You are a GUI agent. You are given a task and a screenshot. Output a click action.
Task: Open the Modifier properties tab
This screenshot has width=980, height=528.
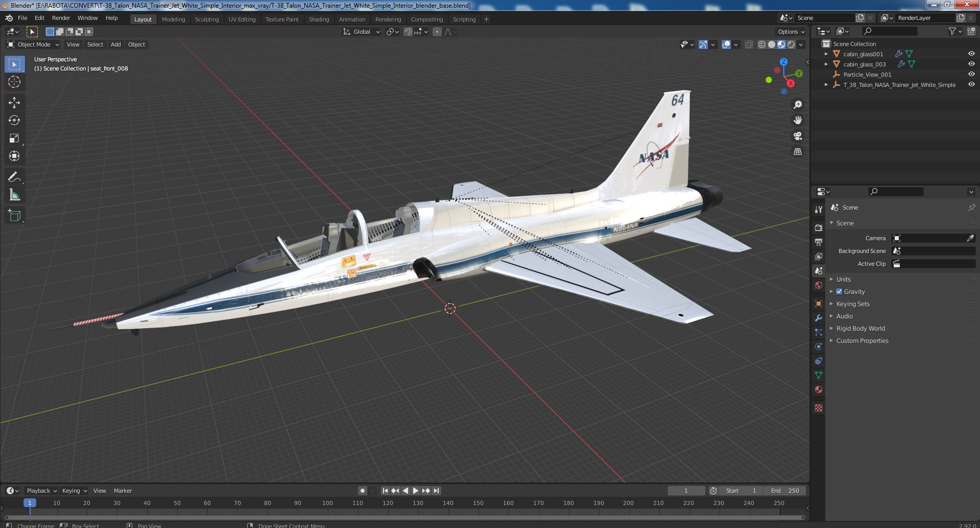coord(819,318)
